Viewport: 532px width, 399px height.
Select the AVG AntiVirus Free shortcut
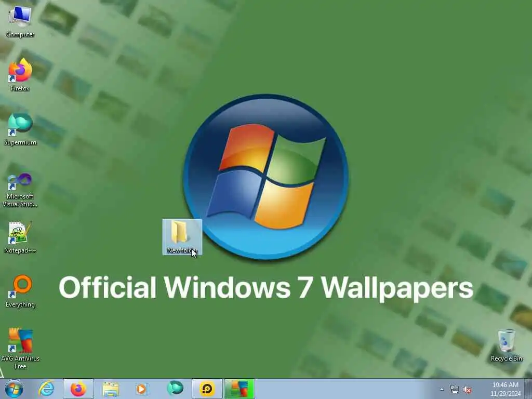point(20,349)
